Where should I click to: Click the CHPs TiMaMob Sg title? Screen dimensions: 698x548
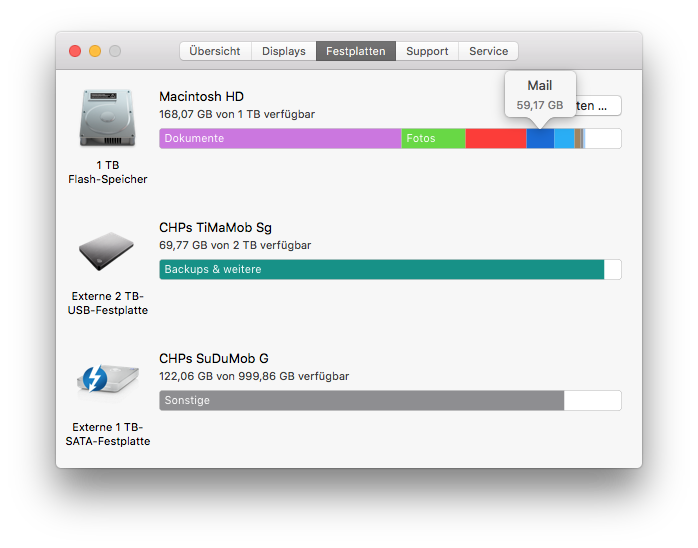click(x=215, y=227)
